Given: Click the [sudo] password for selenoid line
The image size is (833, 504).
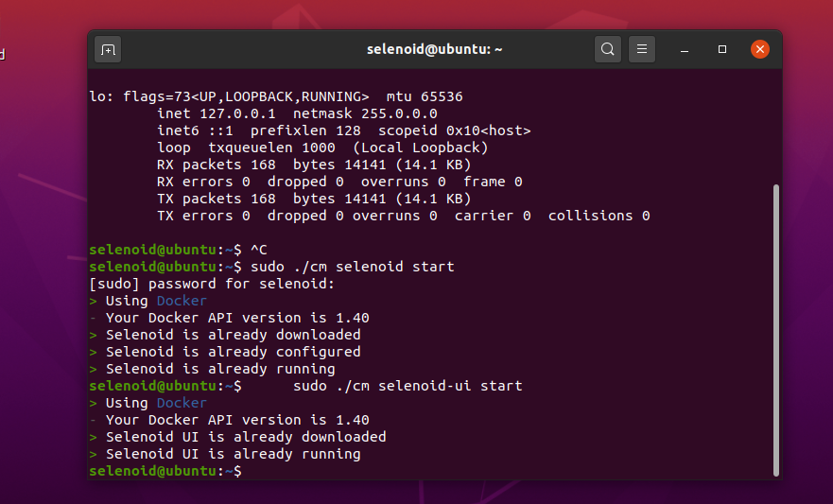Looking at the screenshot, I should click(212, 284).
